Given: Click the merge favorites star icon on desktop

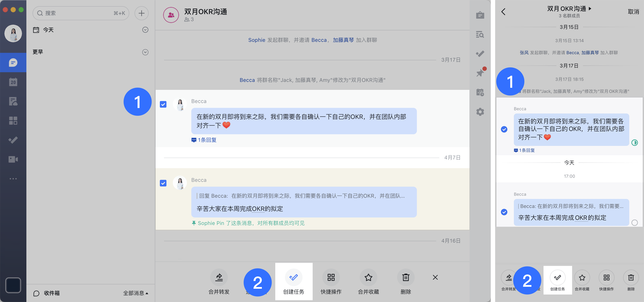Looking at the screenshot, I should (x=368, y=277).
